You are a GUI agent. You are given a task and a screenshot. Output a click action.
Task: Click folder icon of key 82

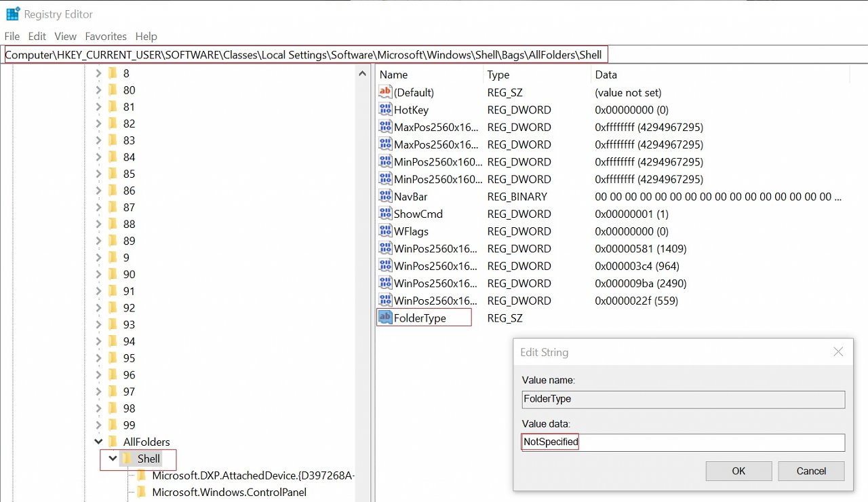pos(113,123)
